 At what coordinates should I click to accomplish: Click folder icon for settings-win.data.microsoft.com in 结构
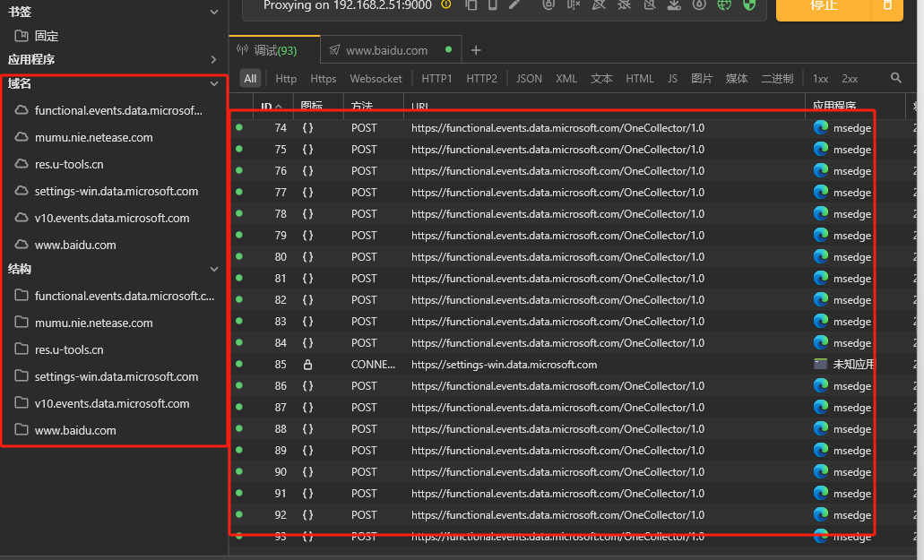click(x=22, y=375)
